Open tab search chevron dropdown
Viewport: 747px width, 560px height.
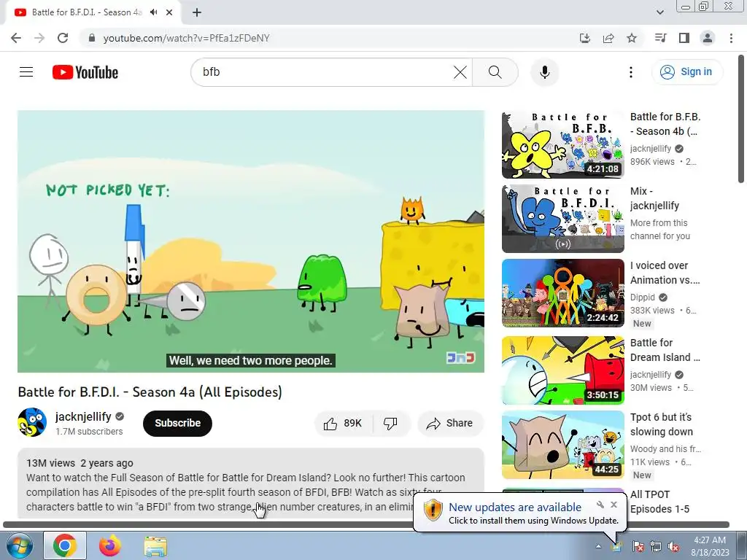[x=659, y=12]
